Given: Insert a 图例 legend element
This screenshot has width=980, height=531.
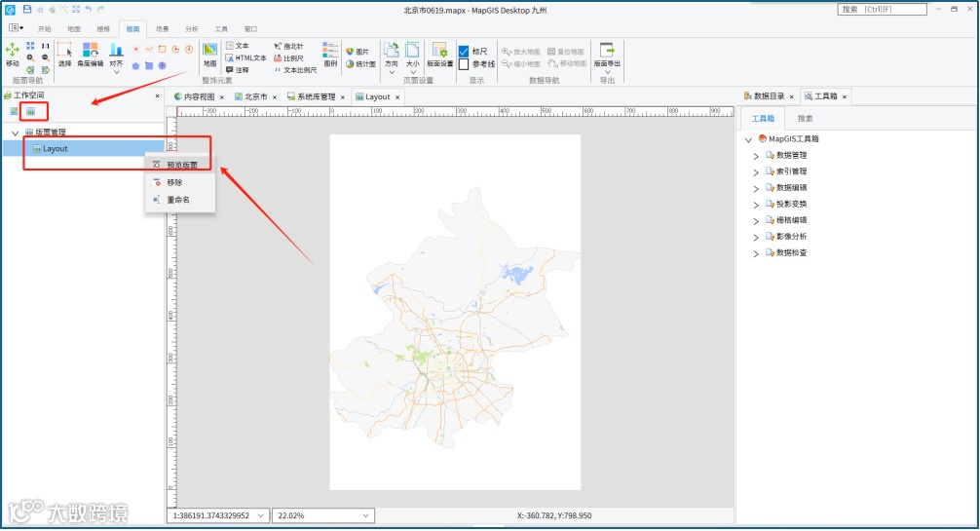Looking at the screenshot, I should (330, 55).
